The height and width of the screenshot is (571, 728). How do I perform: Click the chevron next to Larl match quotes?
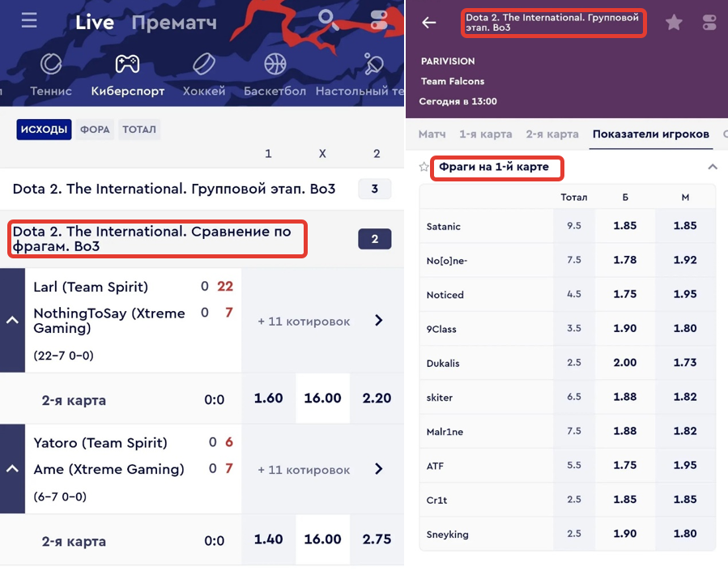pos(379,320)
